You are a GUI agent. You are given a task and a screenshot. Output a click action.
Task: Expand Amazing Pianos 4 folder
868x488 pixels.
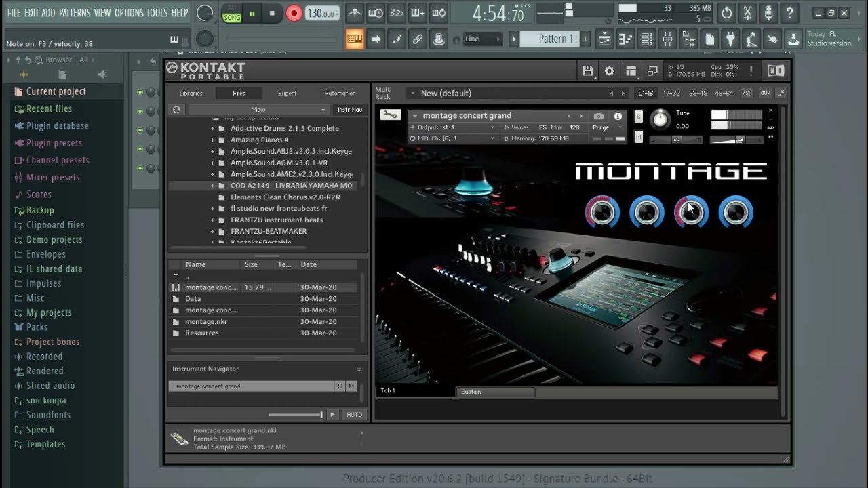point(212,140)
